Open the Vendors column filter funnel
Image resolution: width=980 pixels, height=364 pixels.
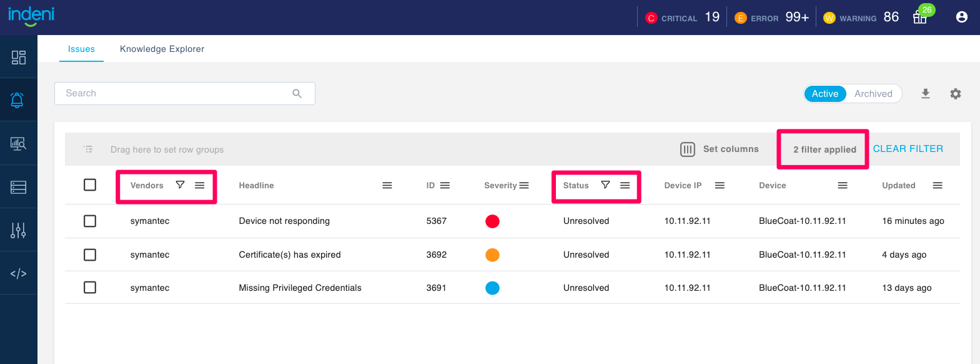tap(180, 185)
